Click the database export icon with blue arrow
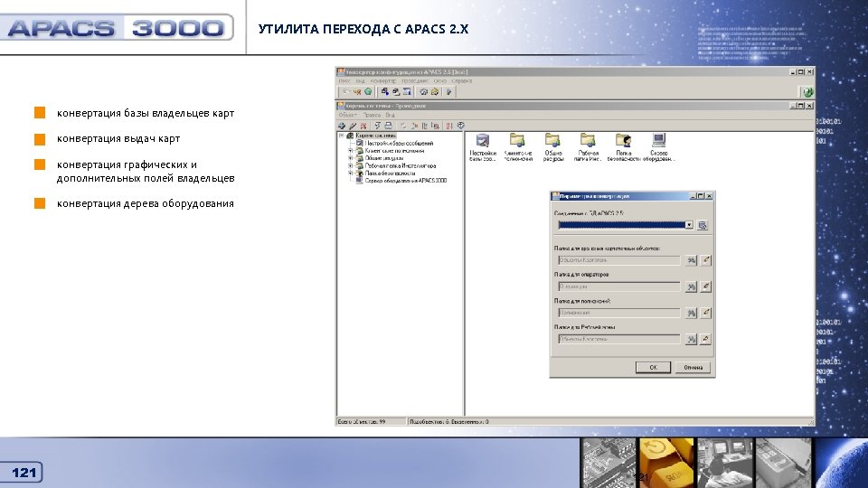This screenshot has width=868, height=488. [x=385, y=92]
